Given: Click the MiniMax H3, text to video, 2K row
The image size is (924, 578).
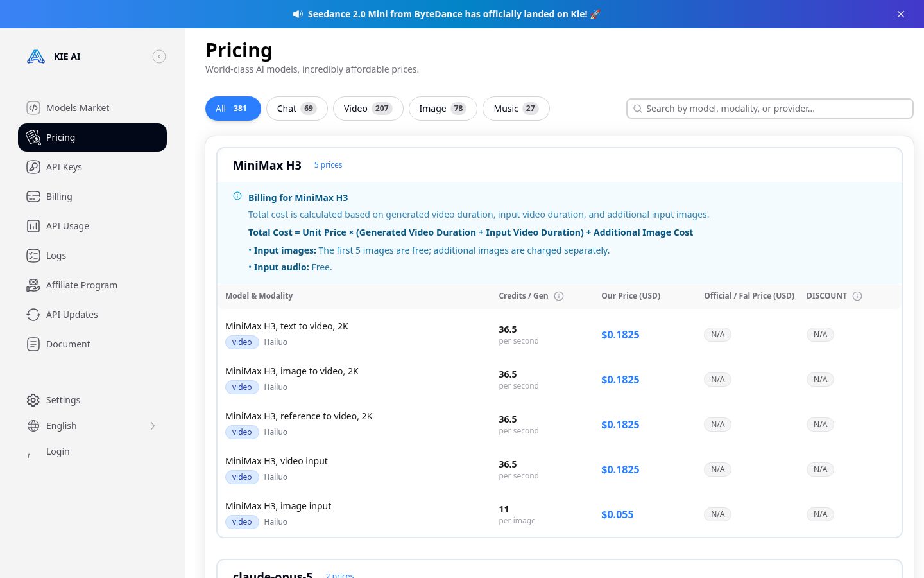Looking at the screenshot, I should 560,334.
